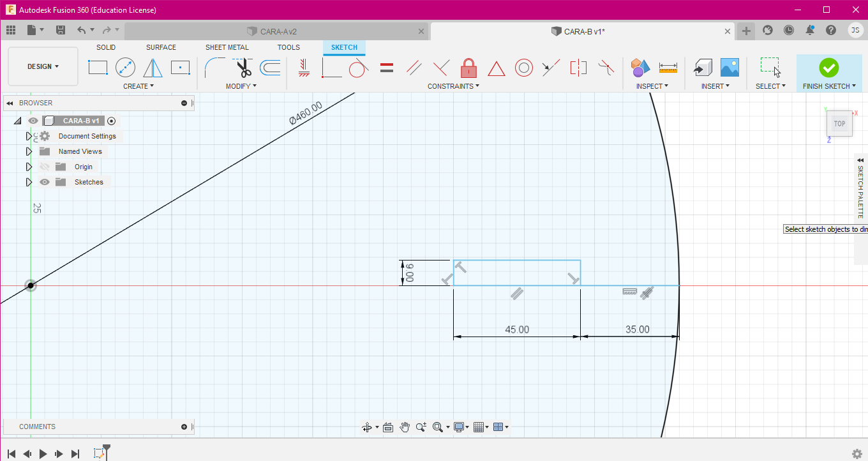Open the MODIFY dropdown menu
Image resolution: width=868 pixels, height=461 pixels.
(241, 86)
